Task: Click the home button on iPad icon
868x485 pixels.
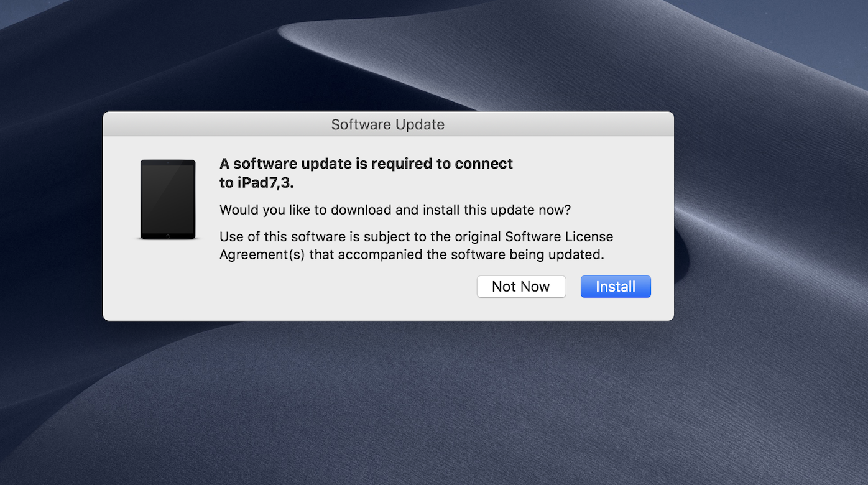Action: coord(168,236)
